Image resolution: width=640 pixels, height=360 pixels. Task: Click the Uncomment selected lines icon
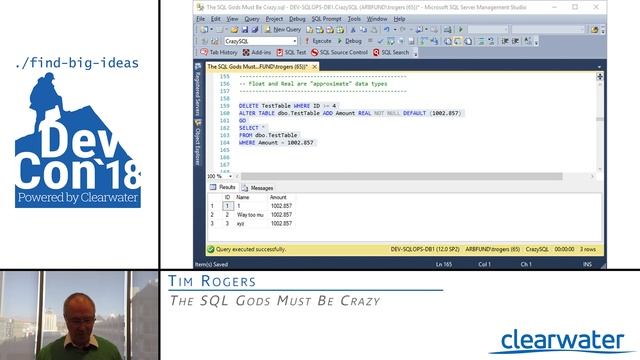point(491,41)
